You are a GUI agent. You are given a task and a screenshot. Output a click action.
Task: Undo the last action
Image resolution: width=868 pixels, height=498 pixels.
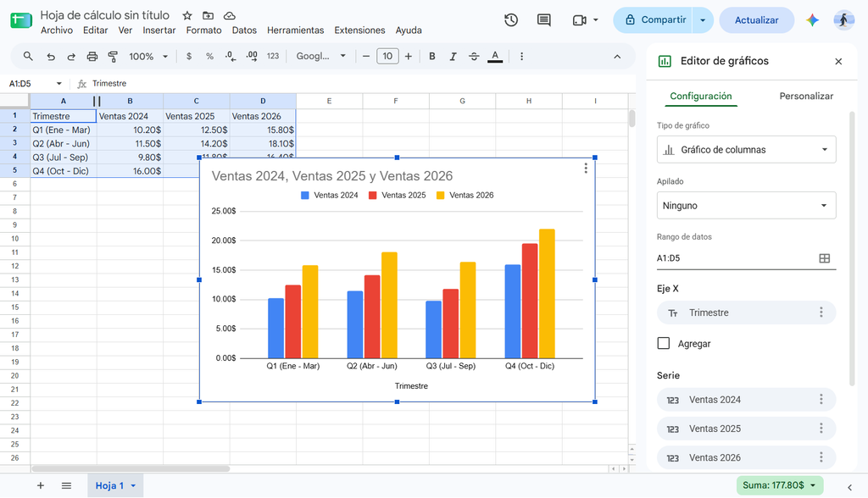pos(51,57)
